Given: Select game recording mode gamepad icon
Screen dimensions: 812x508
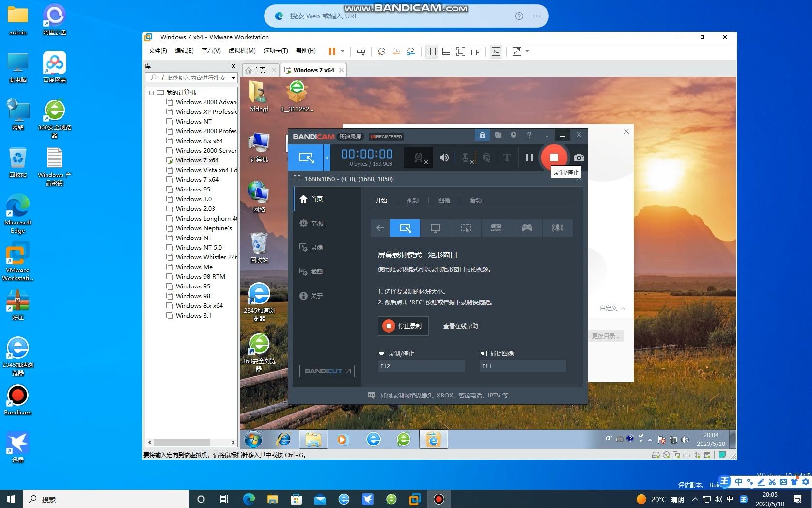Looking at the screenshot, I should 527,228.
